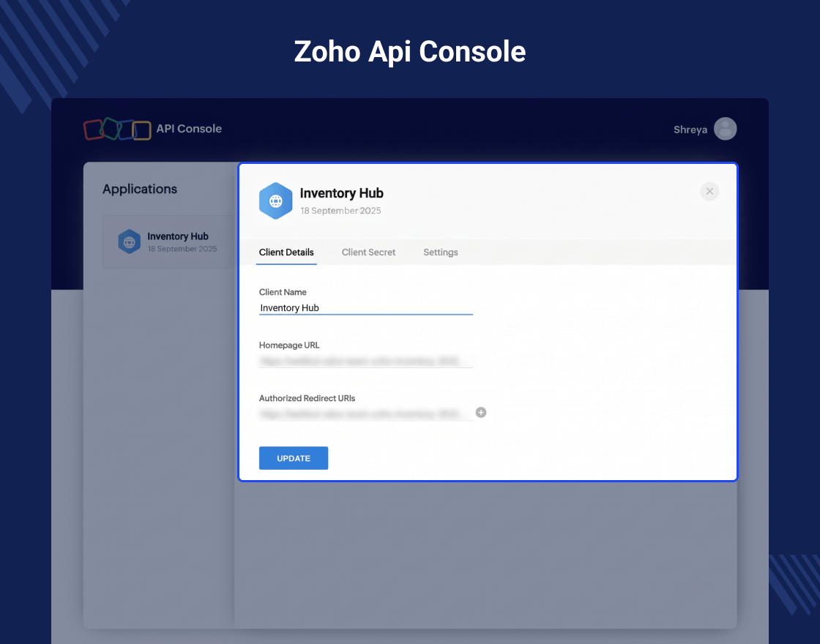Viewport: 820px width, 644px height.
Task: Click the Applications heading
Action: pyautogui.click(x=140, y=190)
